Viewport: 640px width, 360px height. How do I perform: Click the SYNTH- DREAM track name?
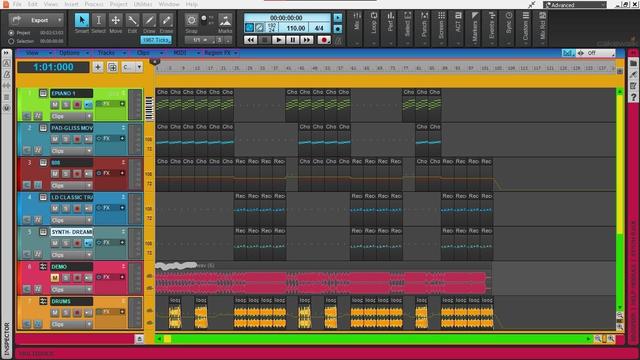(x=71, y=232)
